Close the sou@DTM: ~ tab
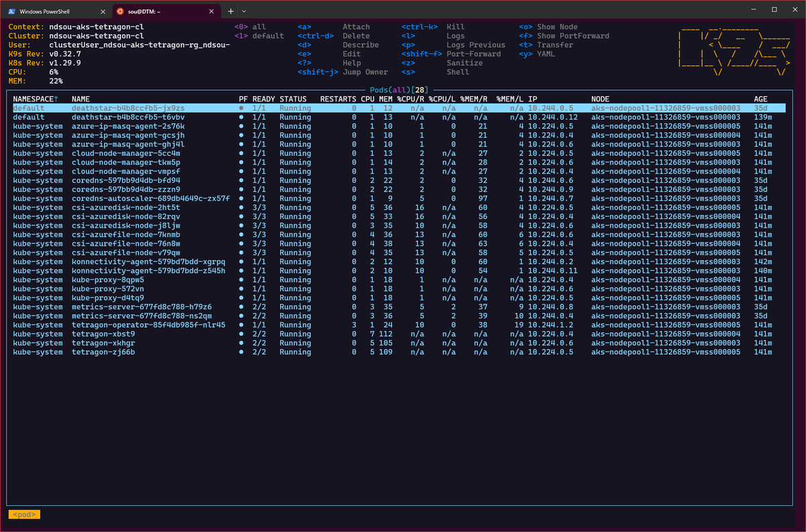 coord(211,11)
